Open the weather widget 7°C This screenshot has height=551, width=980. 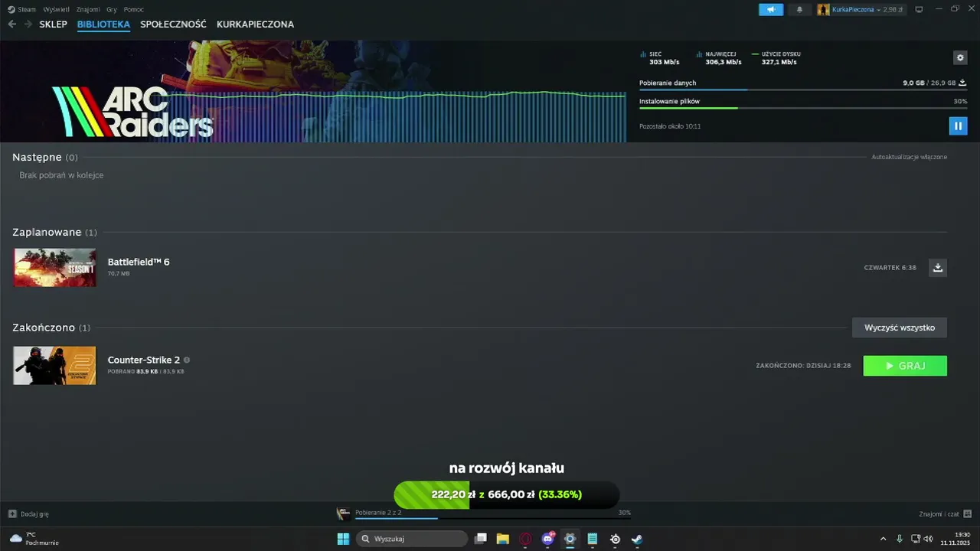point(34,539)
